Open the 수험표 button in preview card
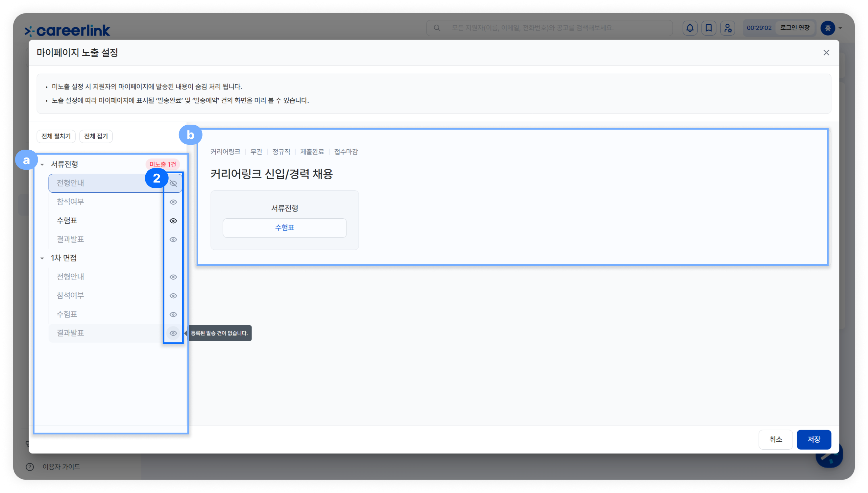Screen dimensions: 868x493 pyautogui.click(x=284, y=228)
